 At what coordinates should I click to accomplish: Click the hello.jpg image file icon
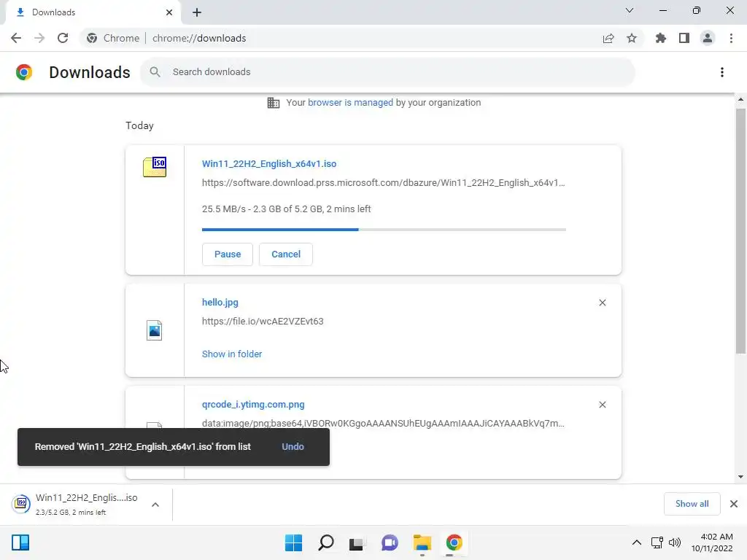click(x=155, y=330)
